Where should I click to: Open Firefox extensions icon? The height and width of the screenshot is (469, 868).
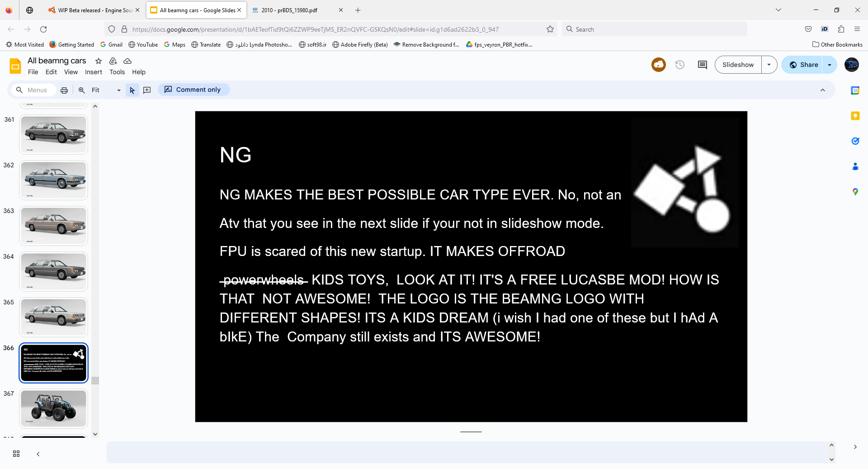[x=841, y=29]
